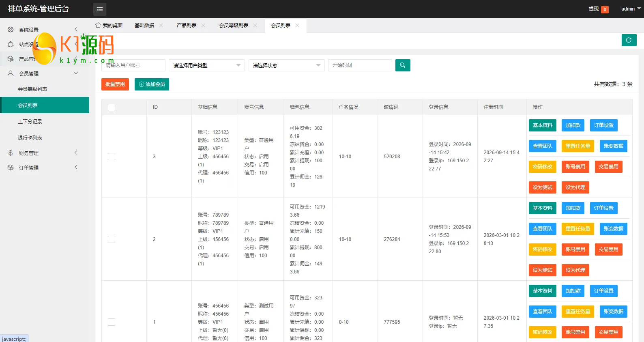Click 基本资料 for account 789789
Screen dimensions: 644x342
pos(543,208)
